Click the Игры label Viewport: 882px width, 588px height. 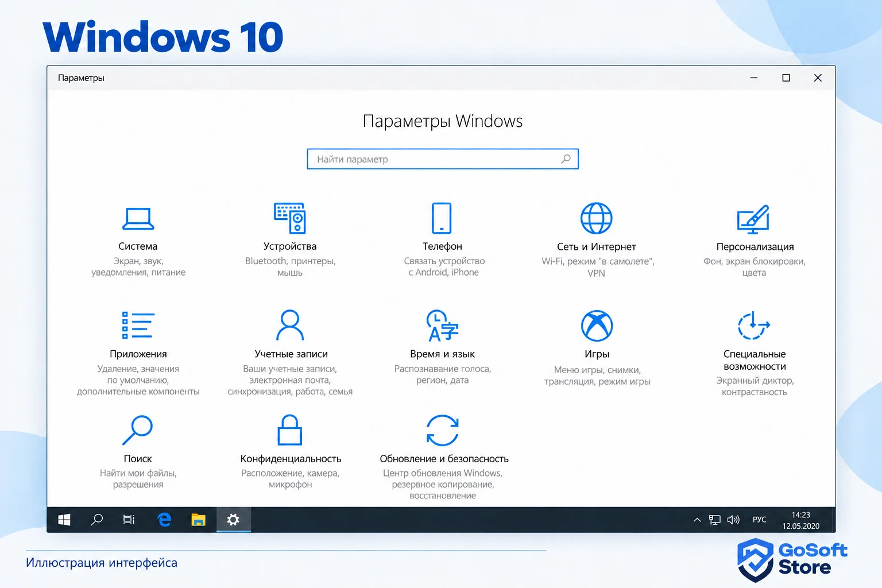click(597, 354)
